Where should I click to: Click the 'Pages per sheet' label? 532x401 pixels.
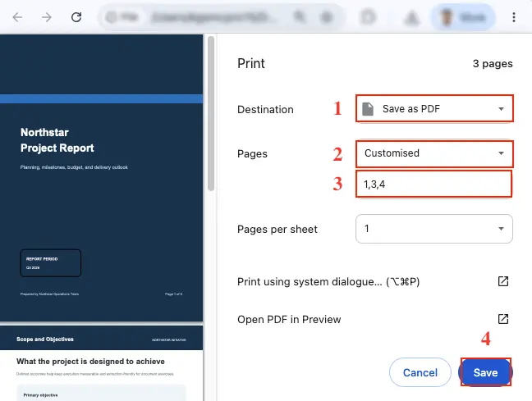point(277,229)
